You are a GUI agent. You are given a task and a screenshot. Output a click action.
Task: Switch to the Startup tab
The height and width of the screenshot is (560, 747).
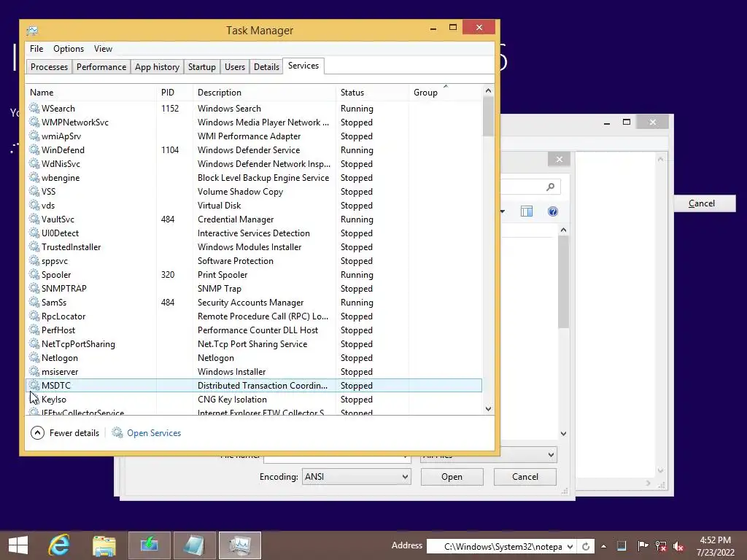click(x=201, y=66)
